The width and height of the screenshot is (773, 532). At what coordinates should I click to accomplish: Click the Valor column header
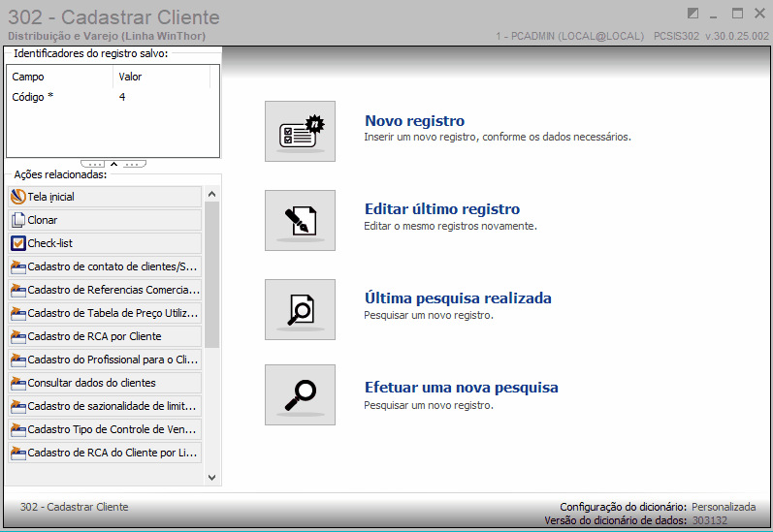point(162,77)
